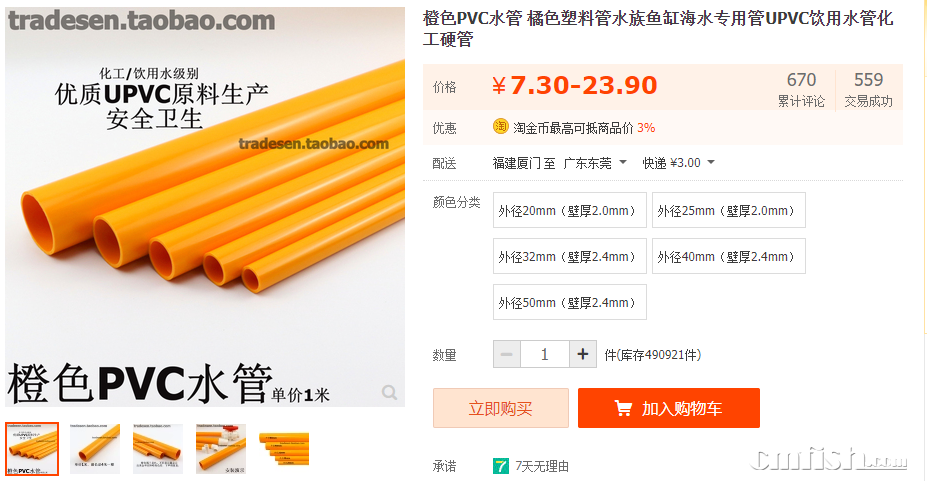Open the 559 交易成功 transactions link

point(868,89)
